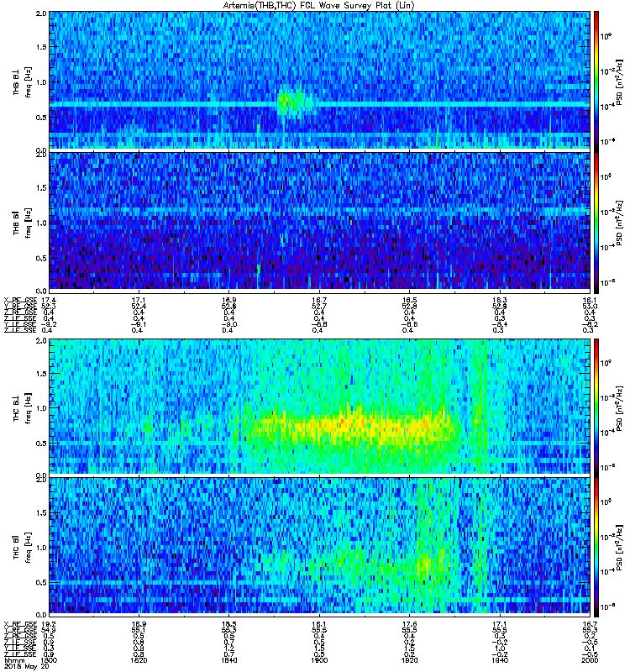The height and width of the screenshot is (672, 630).
Task: Click the color bar beside the THB B-perpendicular panel
Action: (596, 81)
